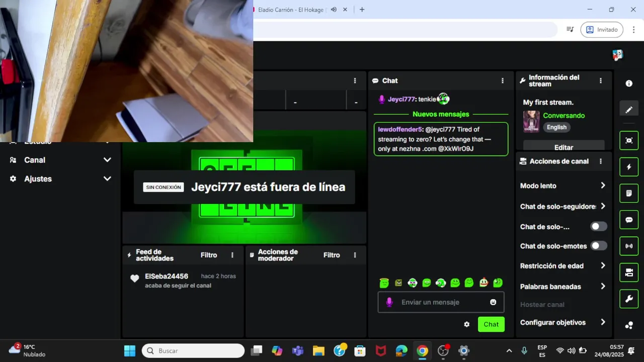Open Chat de solo-seguidores options
The height and width of the screenshot is (362, 644).
[562, 206]
